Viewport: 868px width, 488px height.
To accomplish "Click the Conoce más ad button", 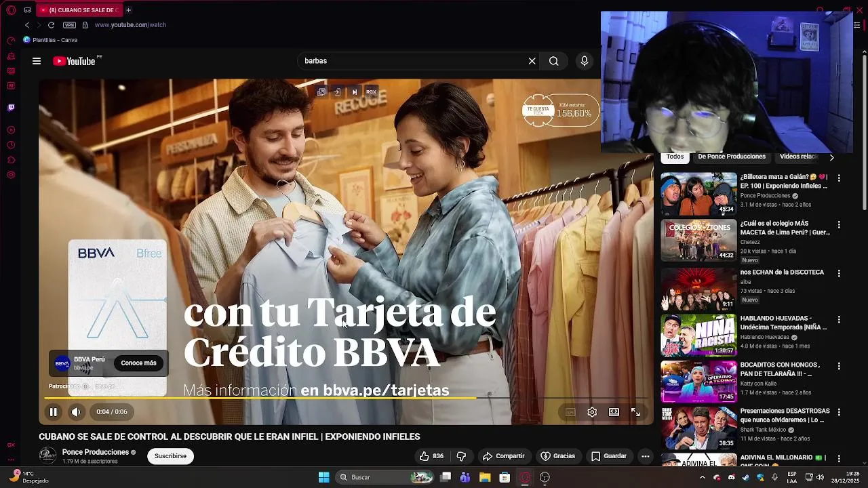I will pos(138,363).
